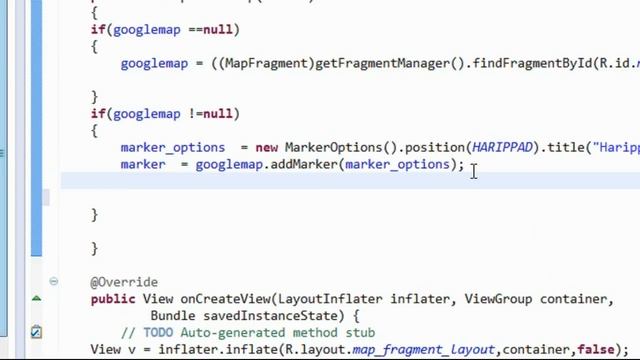Collapse the onCreateView method fold toggle

(x=53, y=281)
